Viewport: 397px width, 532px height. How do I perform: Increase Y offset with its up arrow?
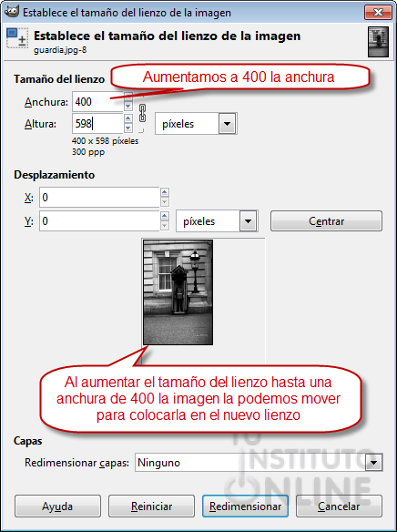click(165, 216)
